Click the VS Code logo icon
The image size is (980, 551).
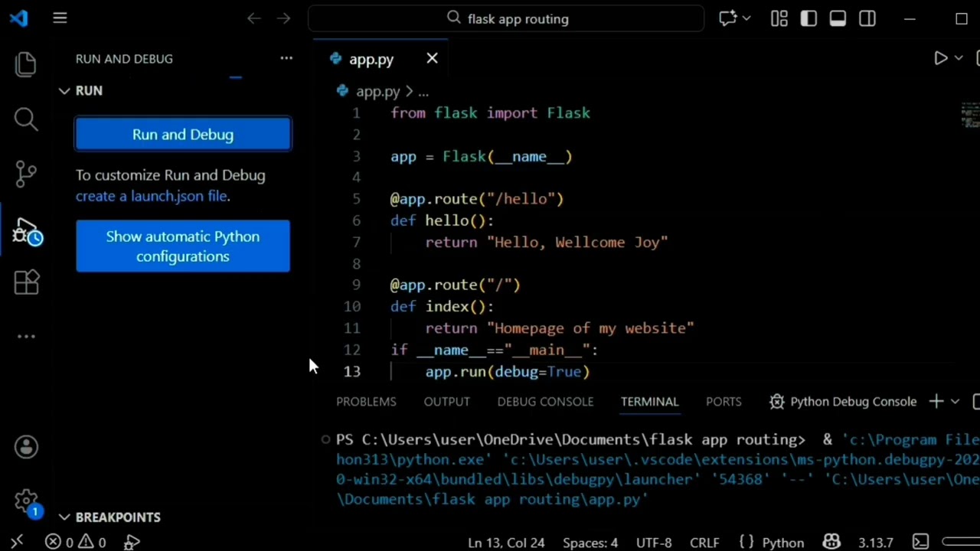click(19, 18)
